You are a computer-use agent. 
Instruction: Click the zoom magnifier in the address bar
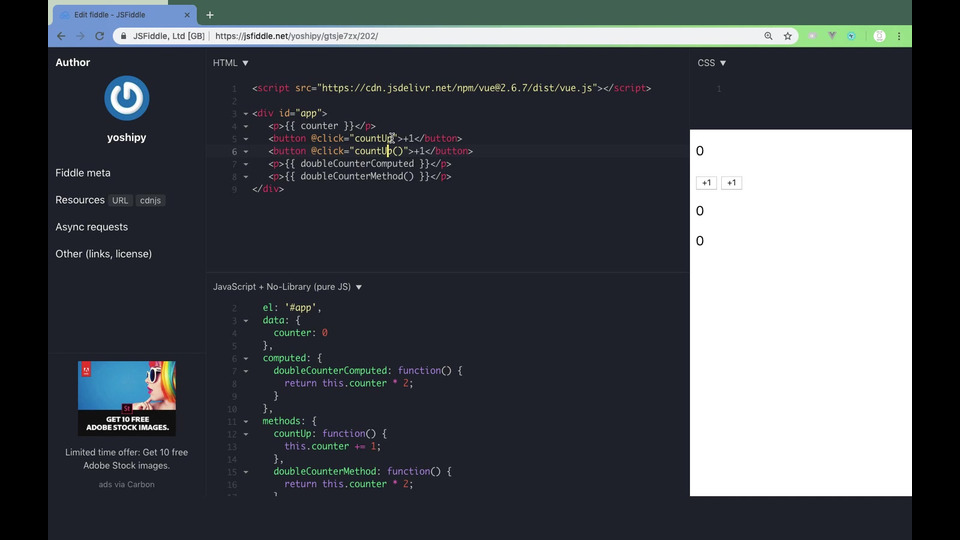point(768,36)
